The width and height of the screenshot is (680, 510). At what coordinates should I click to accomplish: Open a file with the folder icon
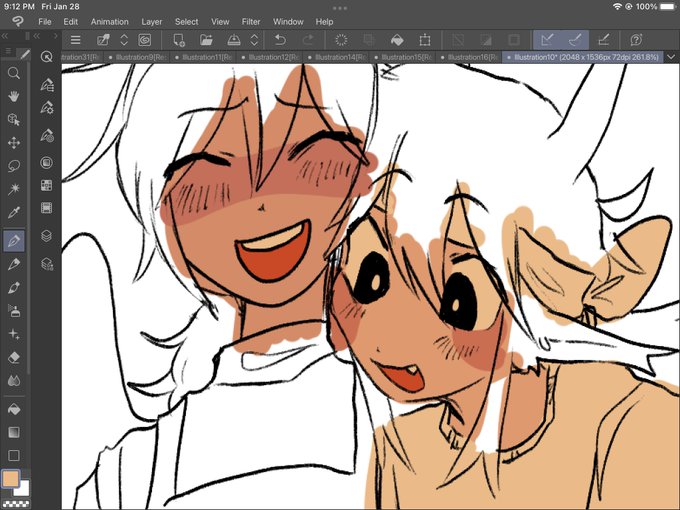206,40
